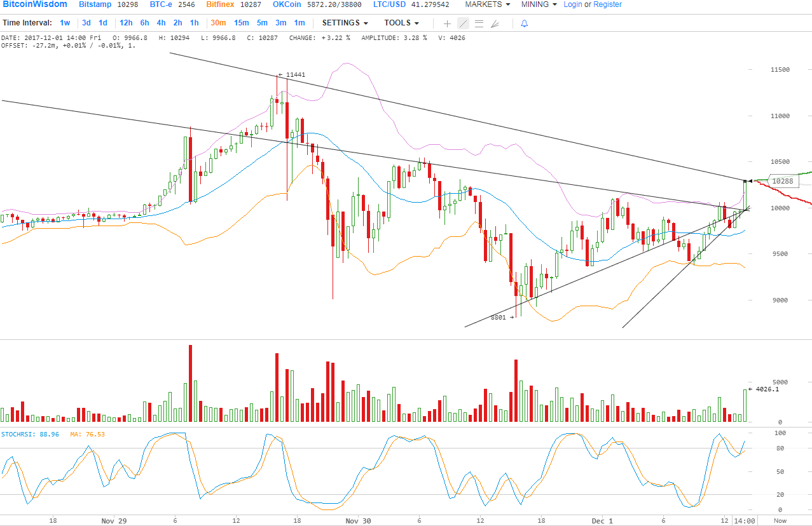
Task: Open the MARKETS dropdown menu
Action: tap(487, 4)
